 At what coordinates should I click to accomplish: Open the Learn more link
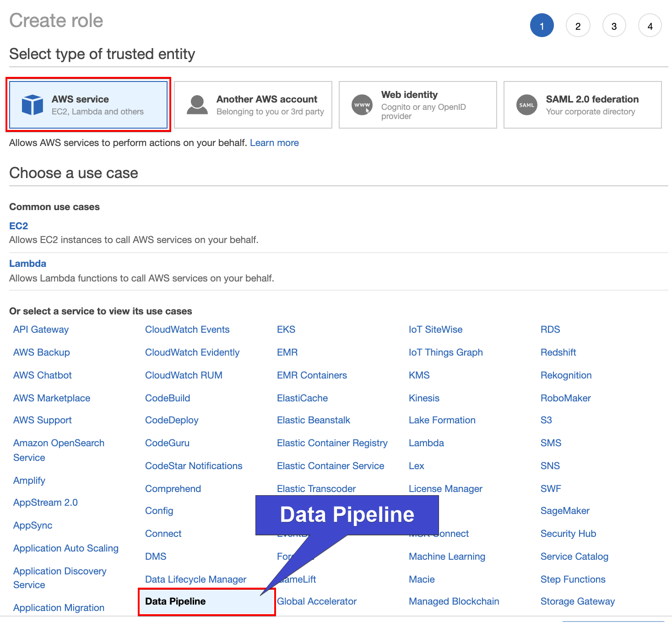point(274,143)
